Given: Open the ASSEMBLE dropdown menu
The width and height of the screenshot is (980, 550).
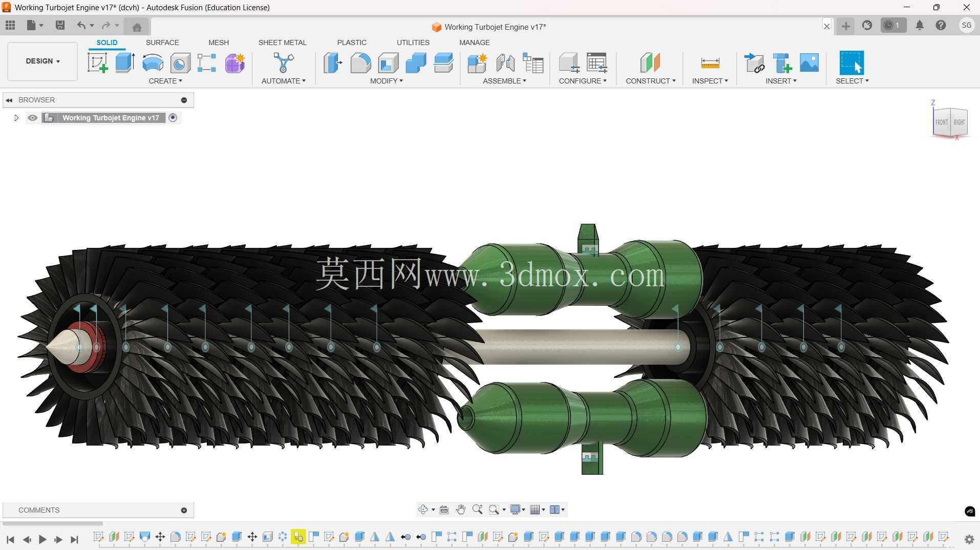Looking at the screenshot, I should click(x=504, y=81).
